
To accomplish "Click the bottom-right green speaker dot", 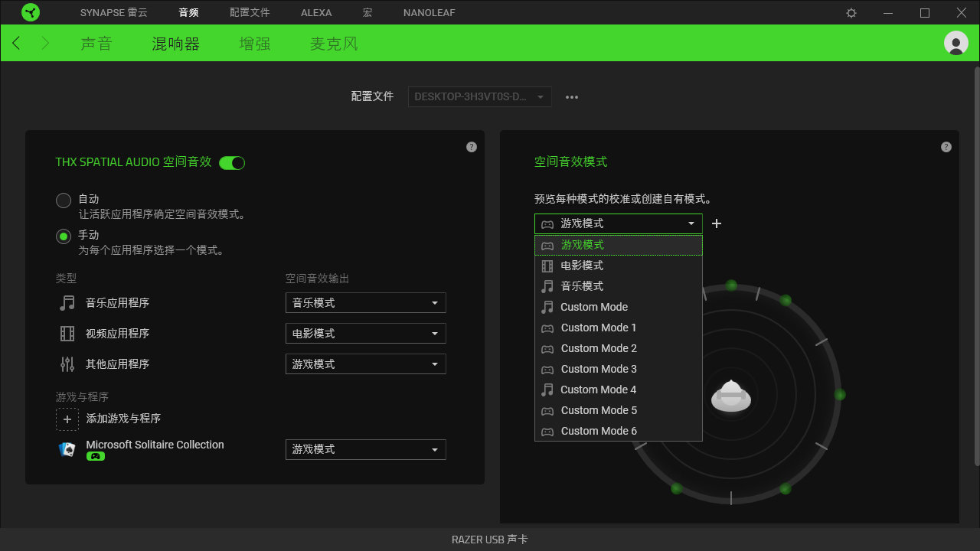I will point(785,488).
